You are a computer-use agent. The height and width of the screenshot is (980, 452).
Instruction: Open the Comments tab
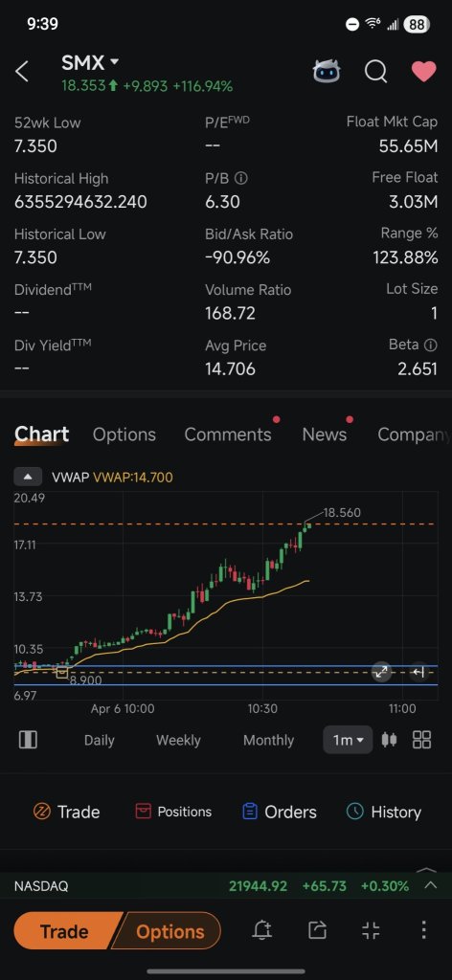(228, 434)
